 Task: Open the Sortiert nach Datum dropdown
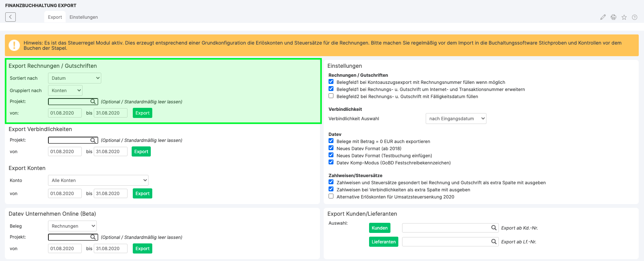point(75,78)
